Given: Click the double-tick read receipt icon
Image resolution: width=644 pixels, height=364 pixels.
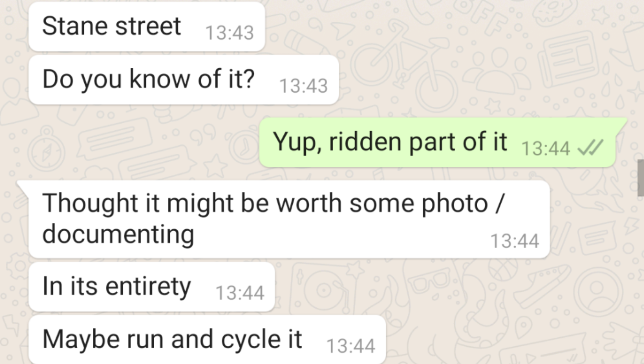Looking at the screenshot, I should point(591,148).
